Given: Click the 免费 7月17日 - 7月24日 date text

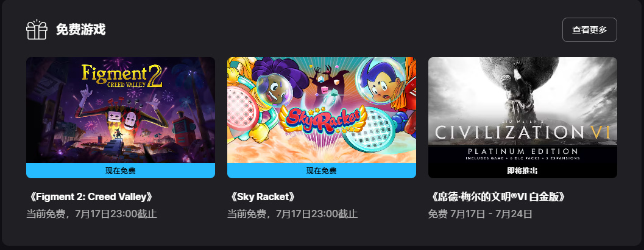Looking at the screenshot, I should [x=480, y=214].
